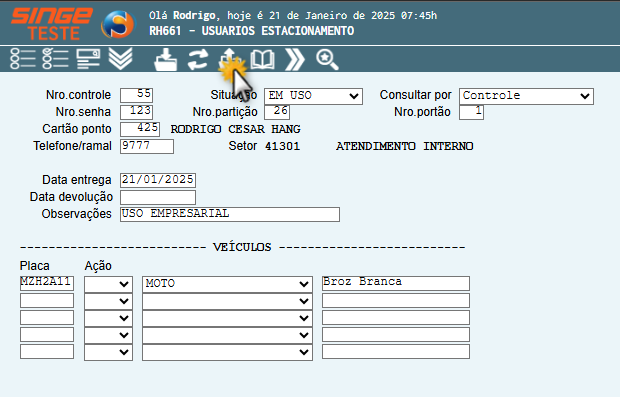Click the checked list icon in toolbar
Image resolution: width=620 pixels, height=397 pixels.
point(55,59)
